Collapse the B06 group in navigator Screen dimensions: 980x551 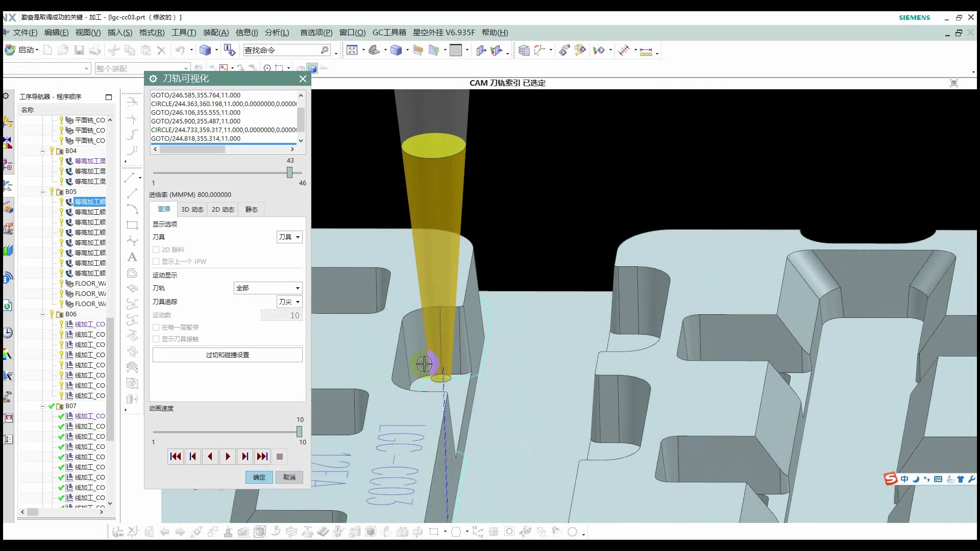[x=43, y=314]
